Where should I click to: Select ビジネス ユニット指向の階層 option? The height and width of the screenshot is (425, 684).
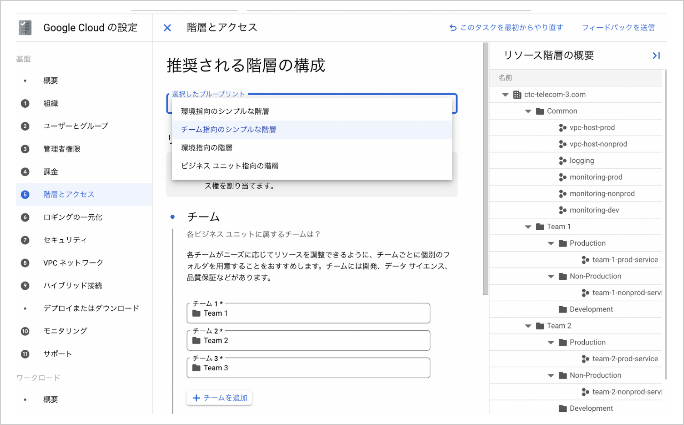tap(312, 166)
